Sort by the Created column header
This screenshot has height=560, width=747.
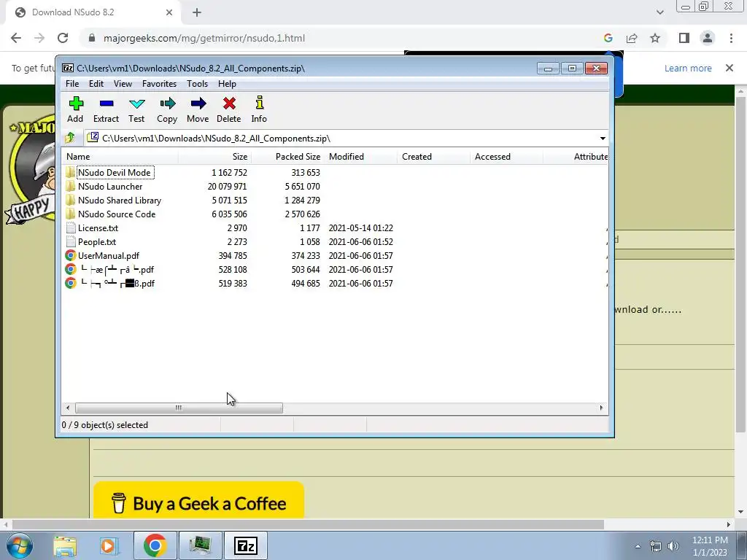point(433,157)
